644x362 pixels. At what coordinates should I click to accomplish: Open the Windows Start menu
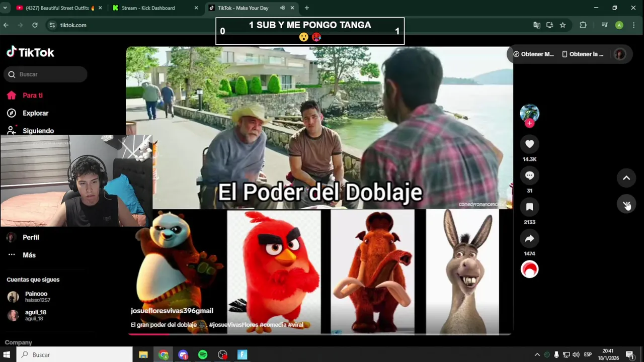click(x=7, y=354)
